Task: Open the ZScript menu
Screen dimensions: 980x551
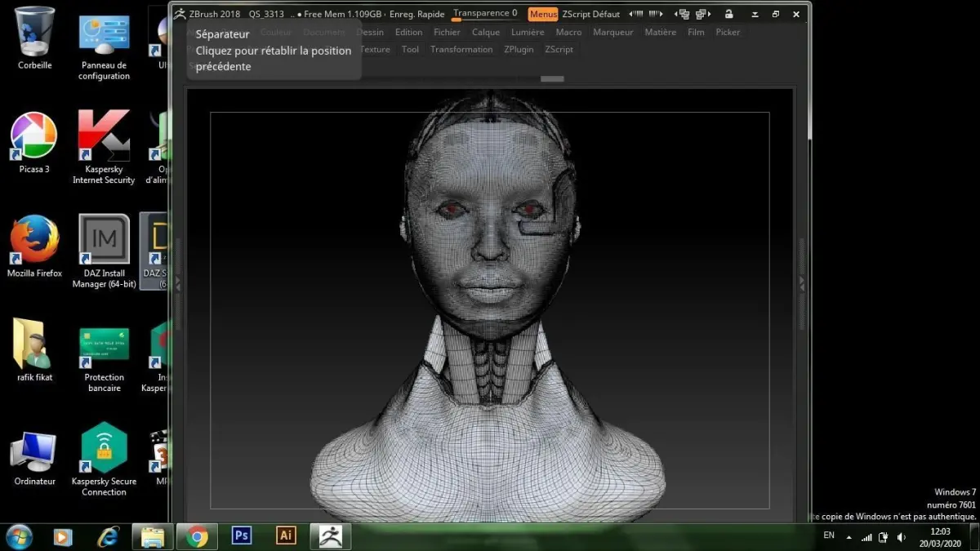Action: pos(559,50)
